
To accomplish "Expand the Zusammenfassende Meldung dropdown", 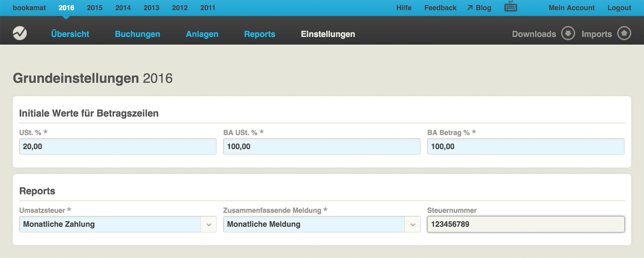I will pyautogui.click(x=412, y=225).
